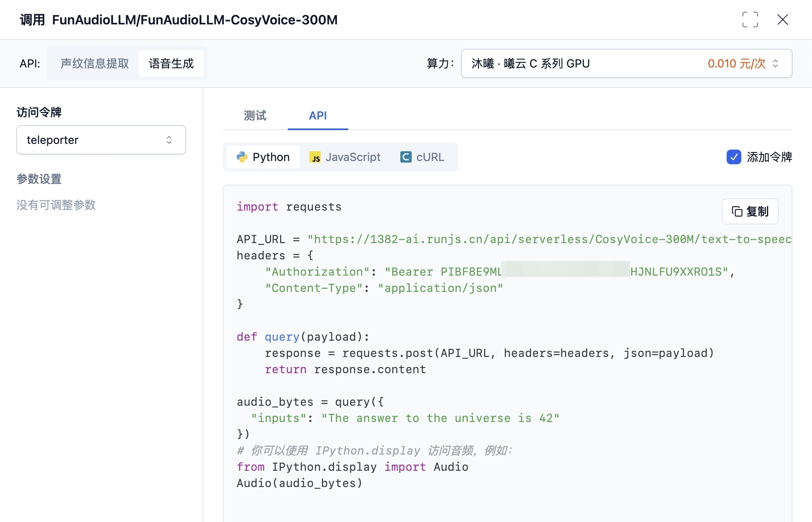This screenshot has height=522, width=812.
Task: Close the API call dialog
Action: pyautogui.click(x=782, y=20)
